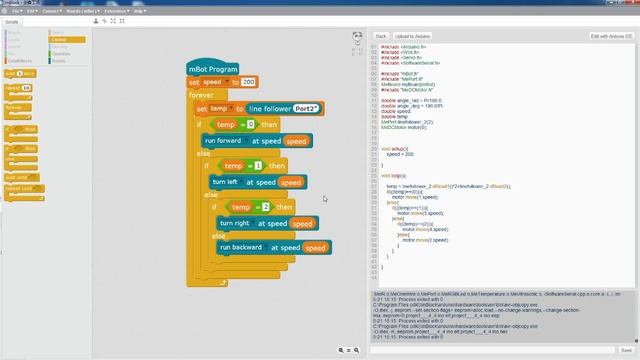
Task: Click the 0 value in first if condition
Action: click(251, 124)
